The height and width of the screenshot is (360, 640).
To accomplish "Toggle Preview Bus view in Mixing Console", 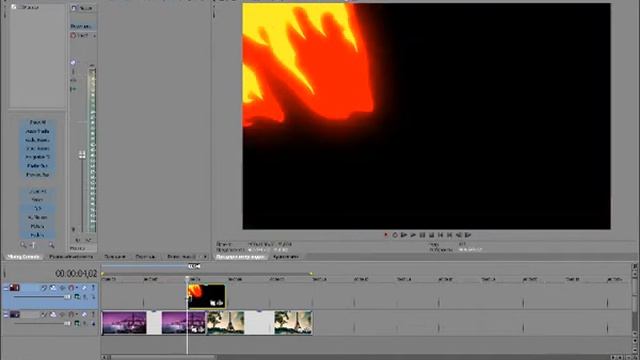I will [38, 174].
